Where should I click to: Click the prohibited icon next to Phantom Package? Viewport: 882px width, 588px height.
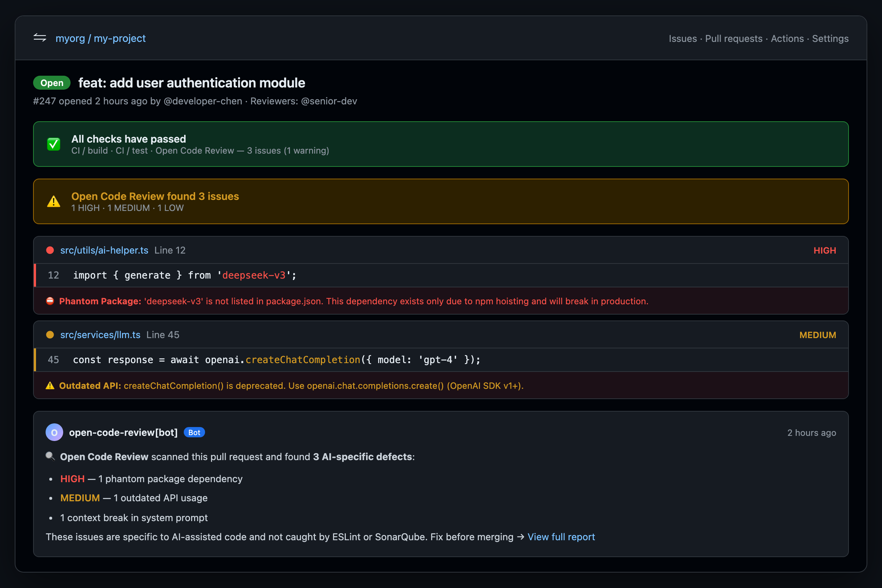pyautogui.click(x=50, y=301)
